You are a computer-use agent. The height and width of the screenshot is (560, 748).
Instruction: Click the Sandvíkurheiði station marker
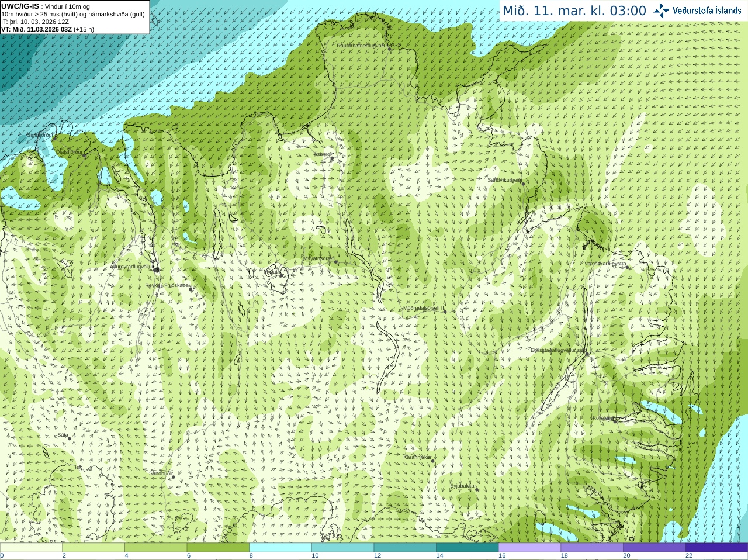[x=523, y=184]
